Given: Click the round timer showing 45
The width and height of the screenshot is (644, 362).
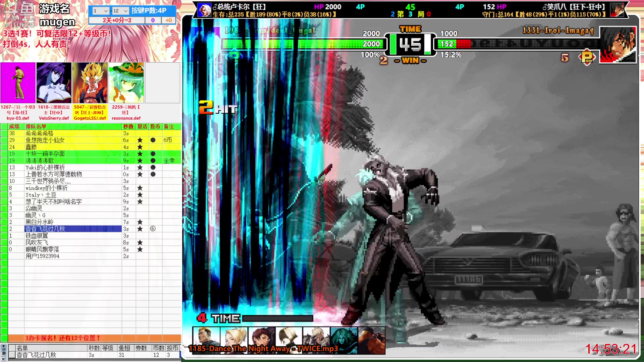Looking at the screenshot, I should tap(410, 44).
